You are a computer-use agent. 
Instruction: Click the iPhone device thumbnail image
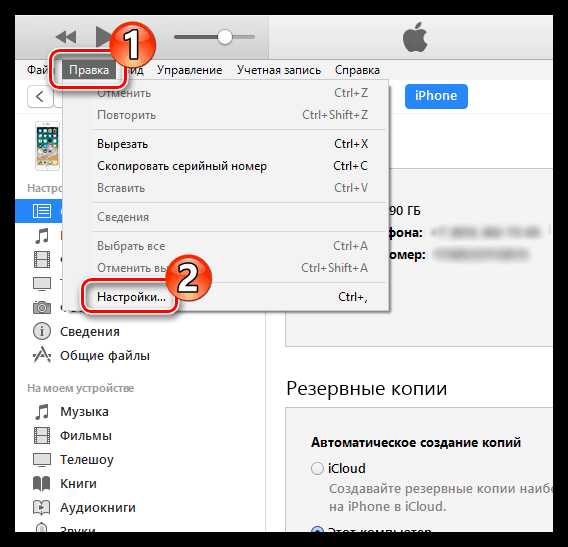[x=47, y=146]
